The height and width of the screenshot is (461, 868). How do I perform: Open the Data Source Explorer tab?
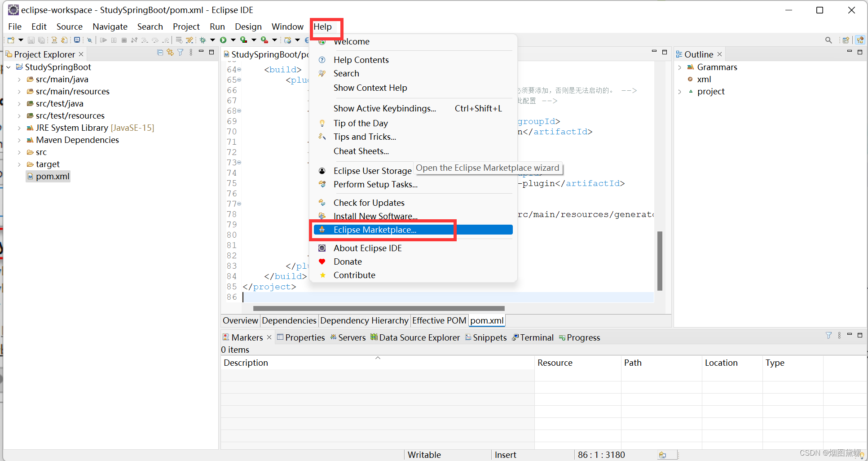[x=415, y=337]
